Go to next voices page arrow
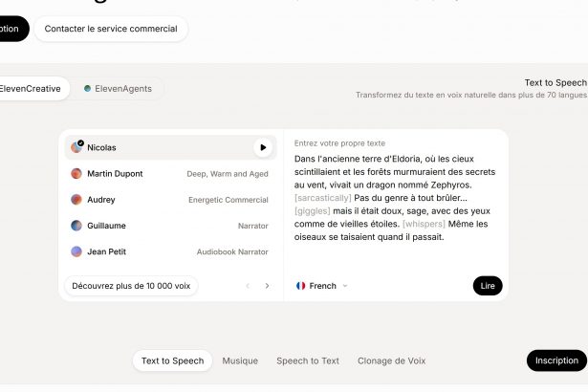The height and width of the screenshot is (392, 588). click(267, 286)
